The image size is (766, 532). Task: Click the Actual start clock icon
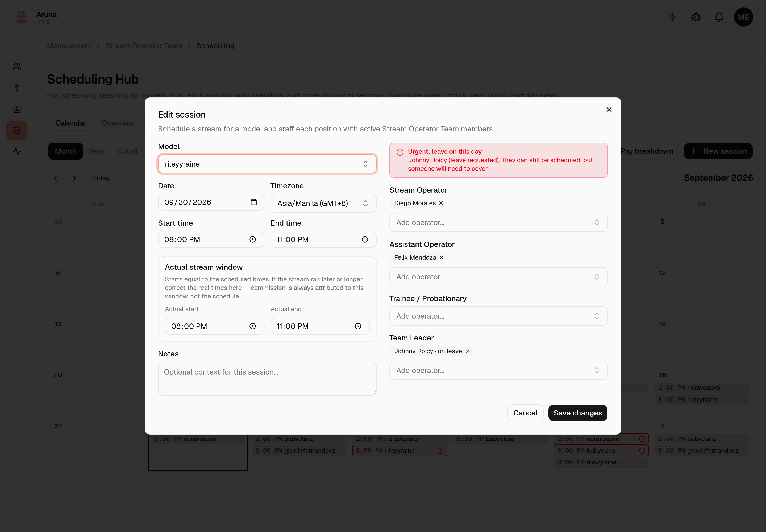253,326
